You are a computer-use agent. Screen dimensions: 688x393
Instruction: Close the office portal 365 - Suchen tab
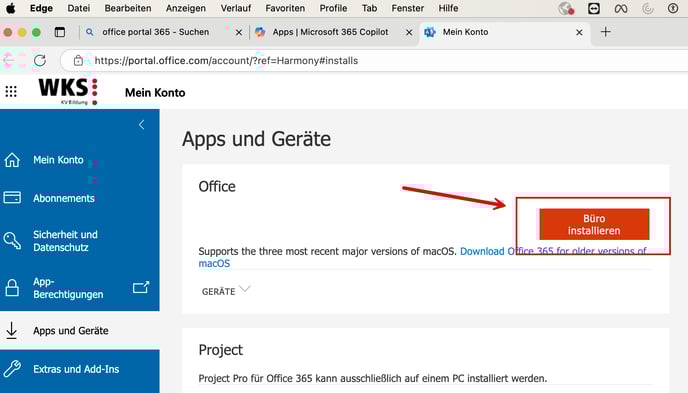(x=239, y=32)
